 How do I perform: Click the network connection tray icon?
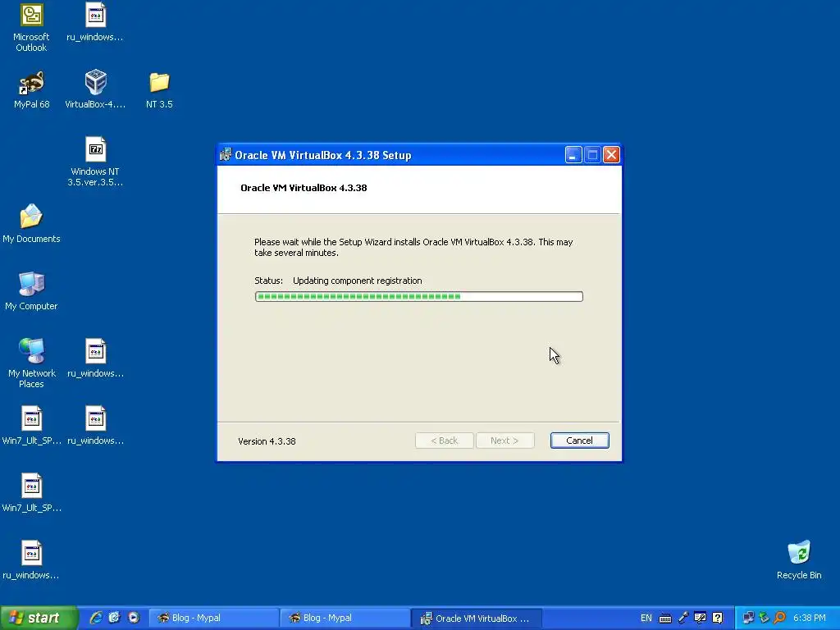point(748,618)
